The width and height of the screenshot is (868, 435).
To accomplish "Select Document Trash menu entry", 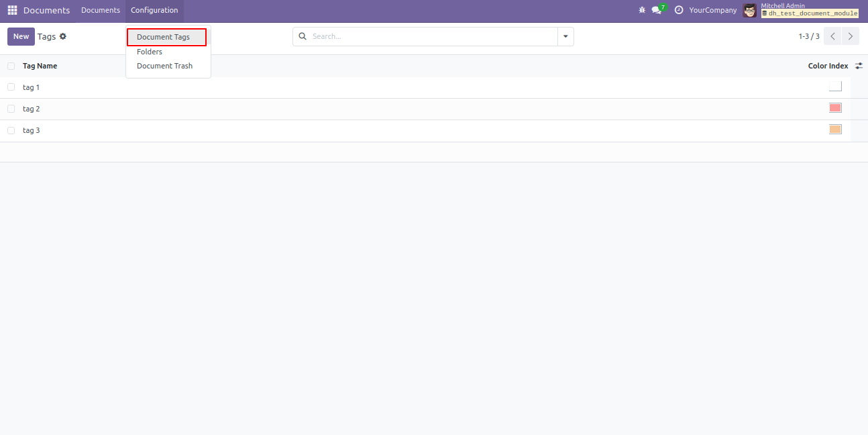I will click(x=164, y=66).
